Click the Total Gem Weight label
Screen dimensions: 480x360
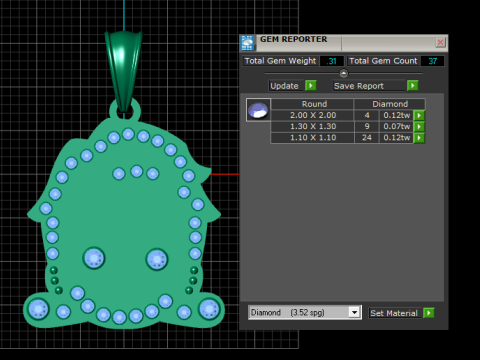coord(280,61)
